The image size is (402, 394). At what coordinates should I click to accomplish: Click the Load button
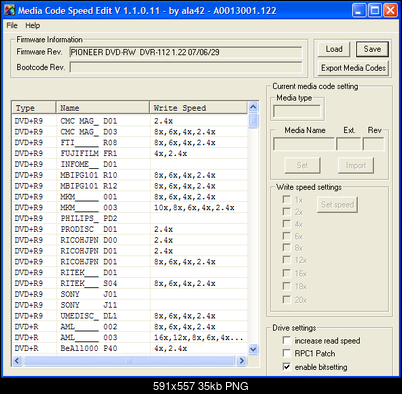pos(334,49)
